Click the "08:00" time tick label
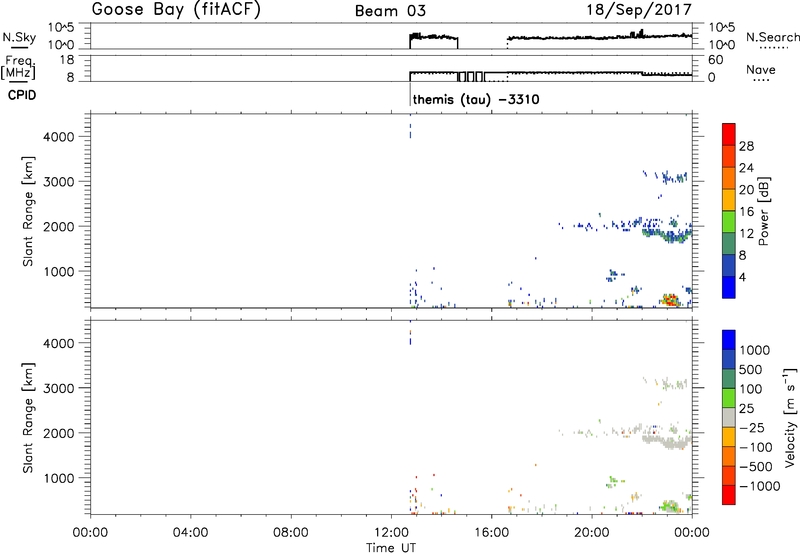 [x=291, y=533]
